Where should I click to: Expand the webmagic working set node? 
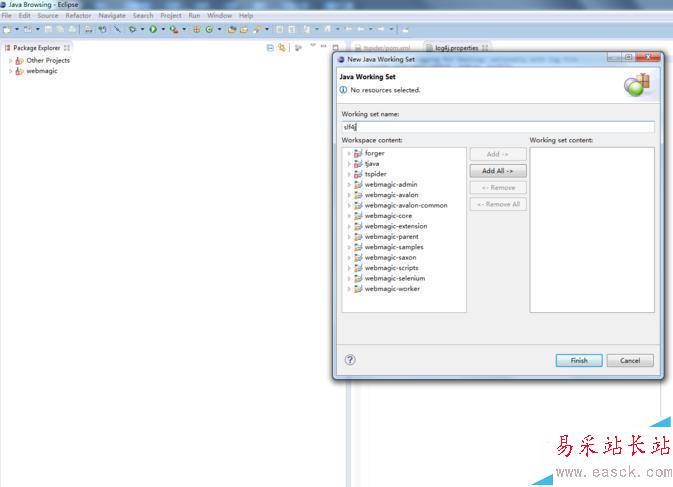(10, 71)
